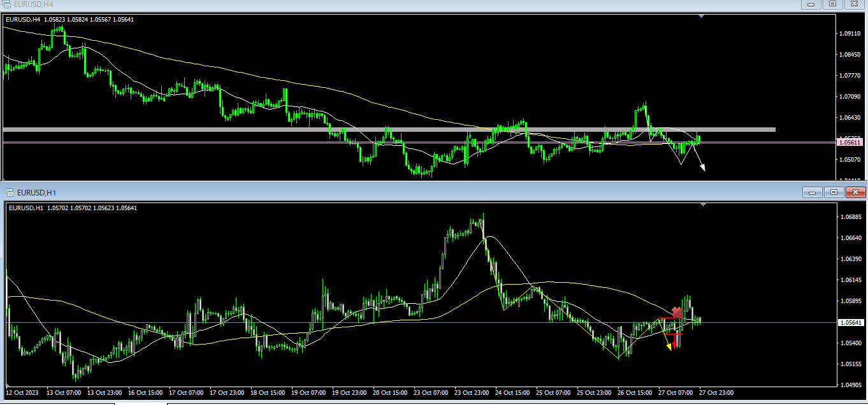This screenshot has height=405, width=868.
Task: Select the red down arrow on H1 chart
Action: [x=674, y=345]
